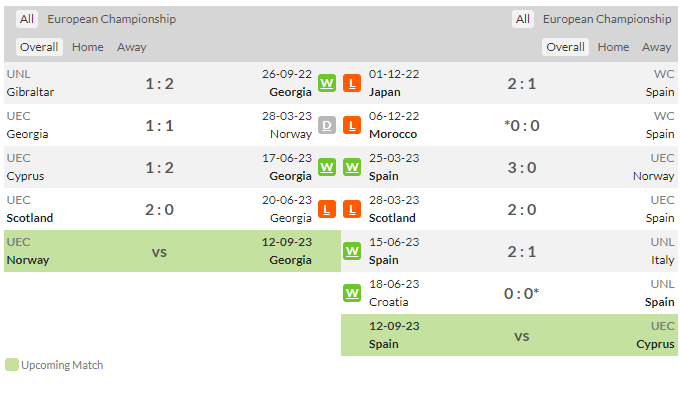The width and height of the screenshot is (680, 416).
Task: Switch to right Away tab
Action: pos(657,47)
